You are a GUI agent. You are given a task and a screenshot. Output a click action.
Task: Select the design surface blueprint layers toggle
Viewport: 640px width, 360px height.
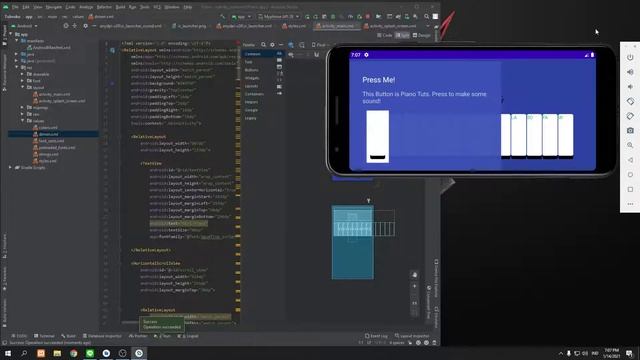291,44
